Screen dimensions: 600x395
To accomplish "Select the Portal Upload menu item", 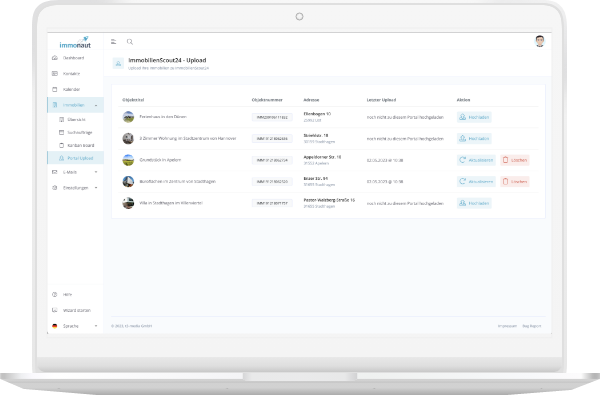I will click(x=76, y=158).
